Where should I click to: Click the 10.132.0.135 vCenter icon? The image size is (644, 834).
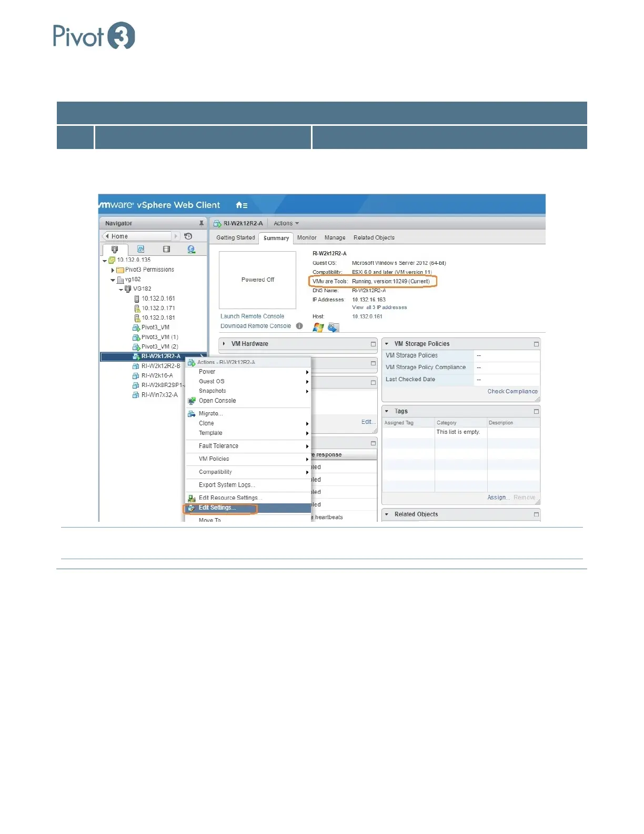click(112, 260)
